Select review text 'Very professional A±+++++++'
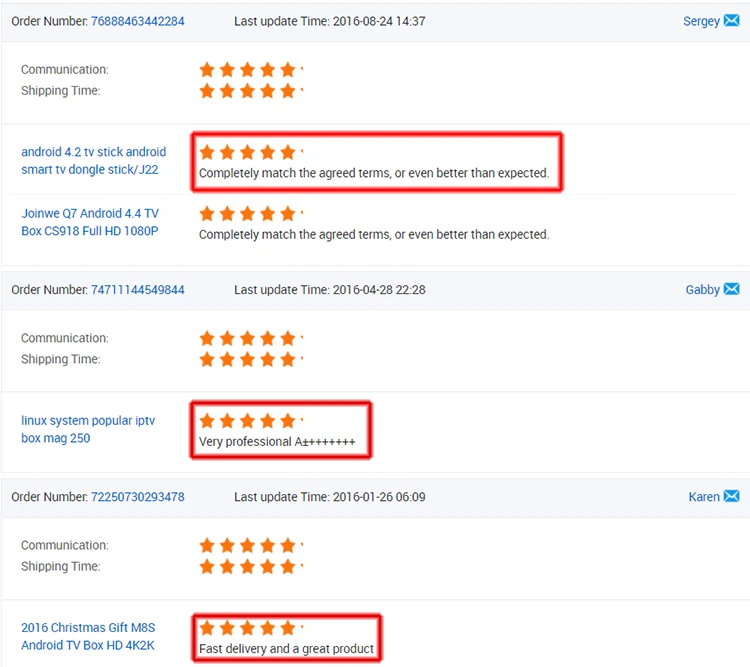 (277, 442)
